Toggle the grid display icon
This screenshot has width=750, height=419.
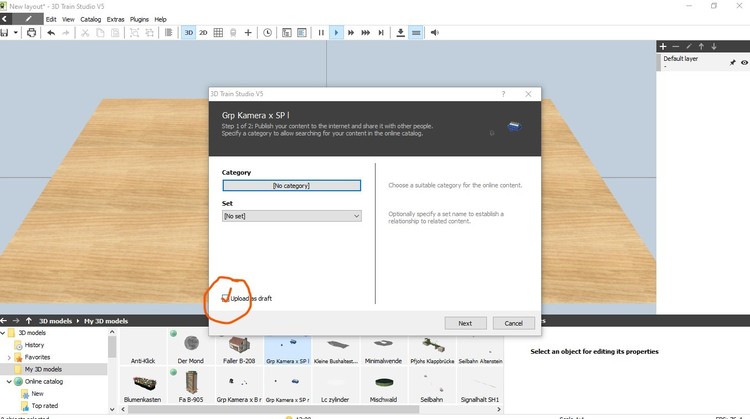(x=218, y=33)
